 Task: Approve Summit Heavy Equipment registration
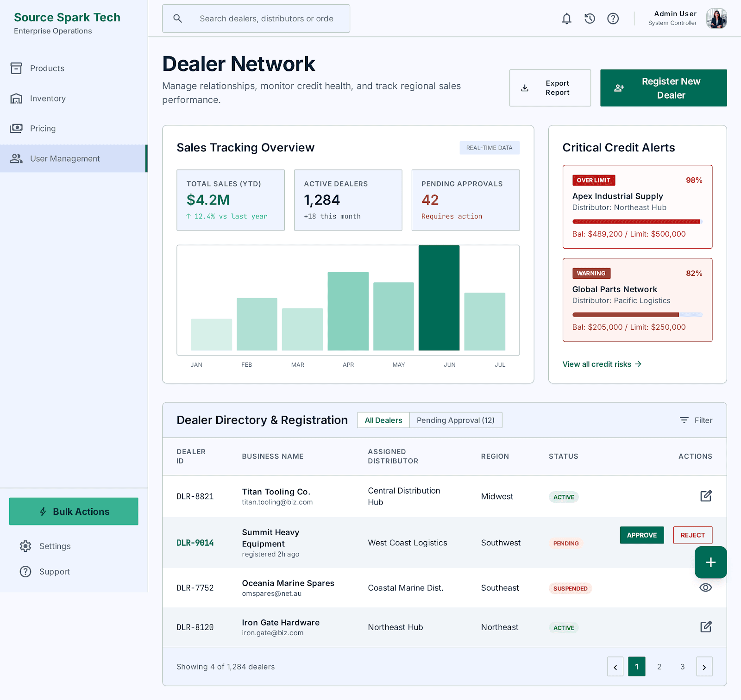click(x=641, y=535)
